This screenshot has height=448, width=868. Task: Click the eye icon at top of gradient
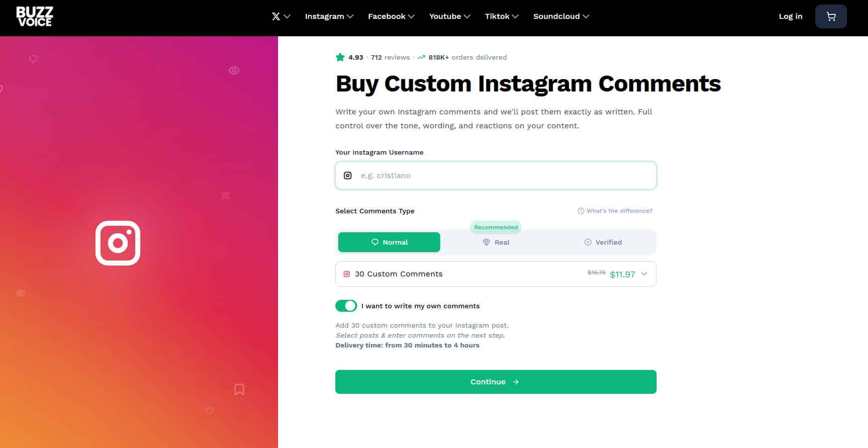coord(234,71)
